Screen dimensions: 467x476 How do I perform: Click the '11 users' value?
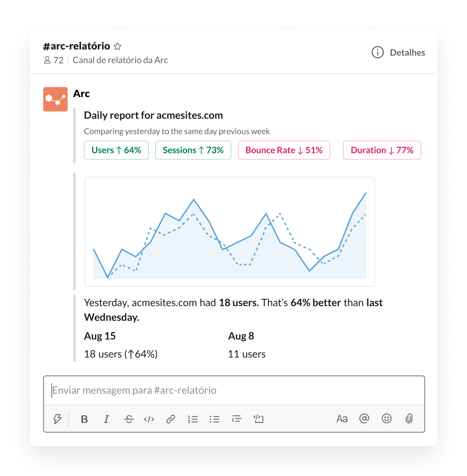point(247,354)
